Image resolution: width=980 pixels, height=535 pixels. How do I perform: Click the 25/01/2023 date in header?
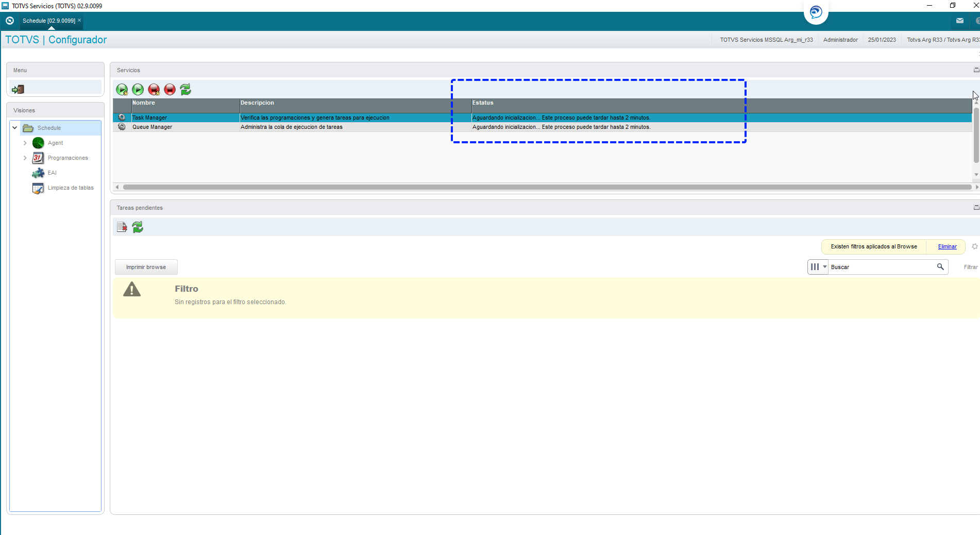882,40
